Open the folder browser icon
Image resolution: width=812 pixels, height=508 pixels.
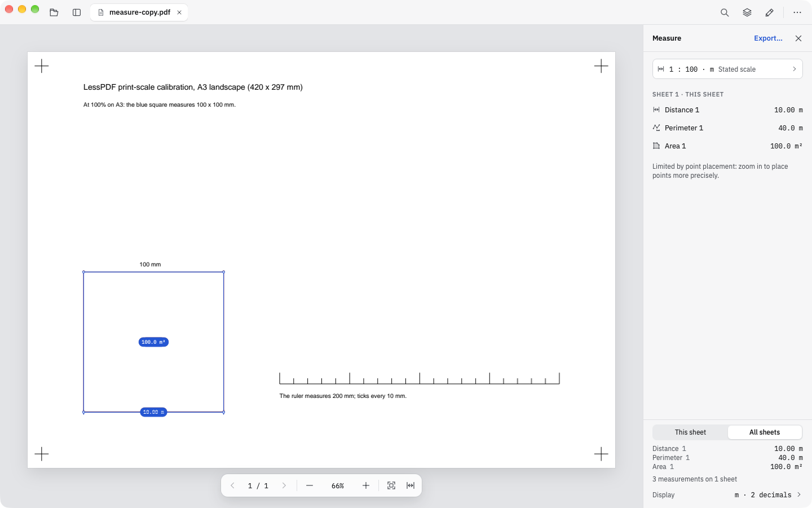(54, 12)
